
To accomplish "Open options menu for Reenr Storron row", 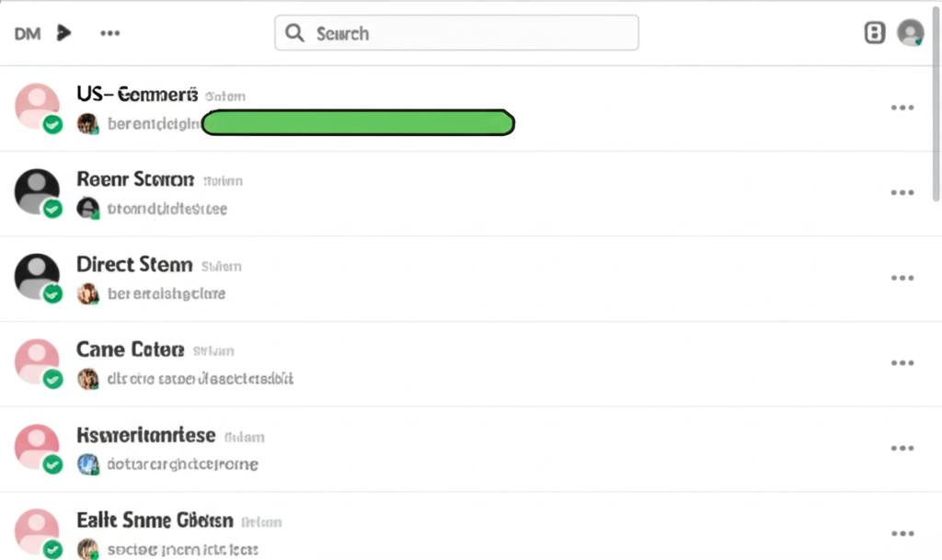I will pos(902,193).
